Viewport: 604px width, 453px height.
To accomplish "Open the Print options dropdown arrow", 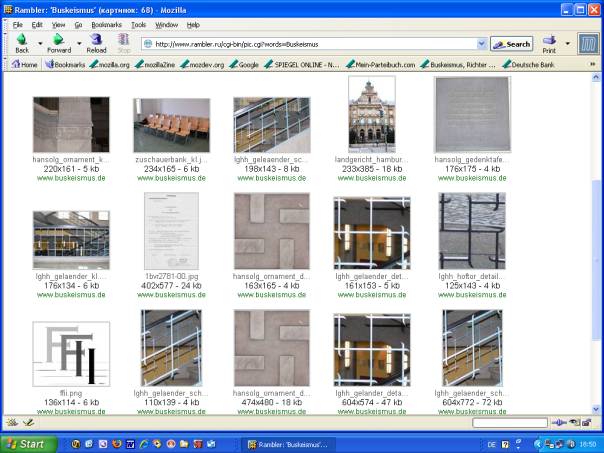I will click(567, 44).
